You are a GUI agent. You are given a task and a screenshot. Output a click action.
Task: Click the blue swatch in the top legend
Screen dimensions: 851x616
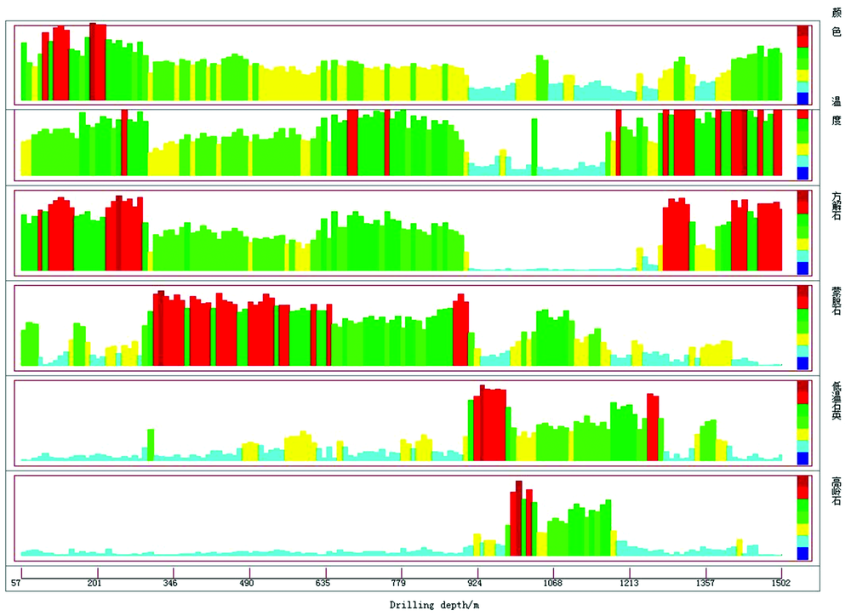click(802, 98)
